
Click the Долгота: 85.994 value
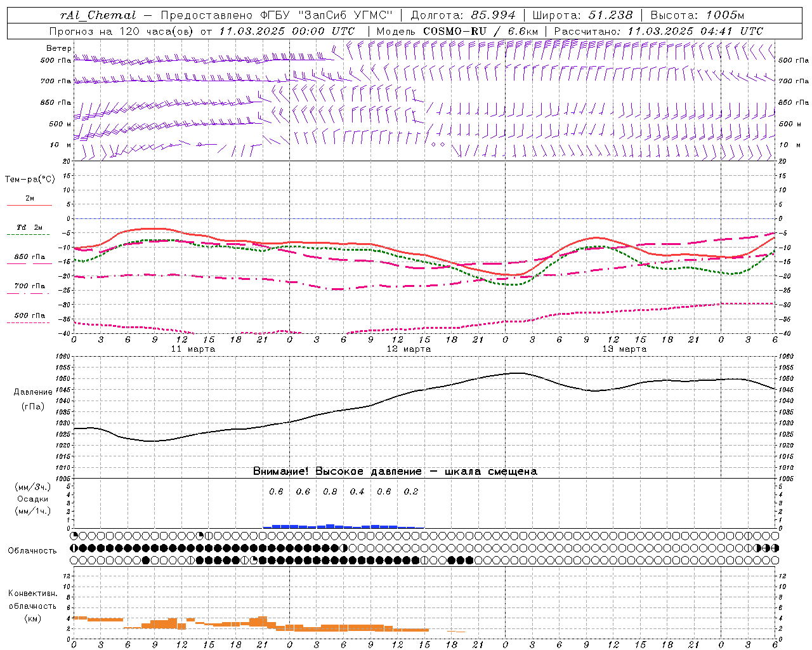pos(464,15)
